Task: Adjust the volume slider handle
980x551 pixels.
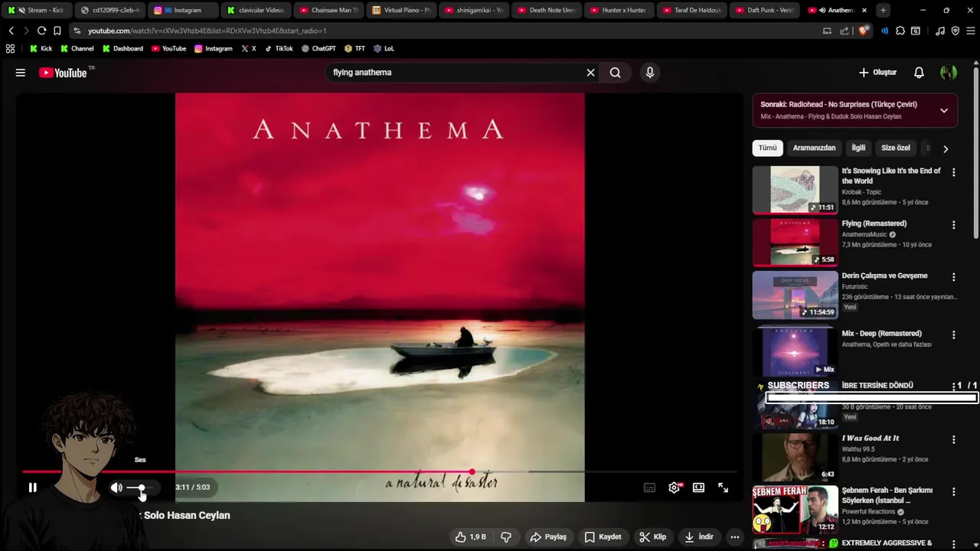Action: (x=141, y=487)
